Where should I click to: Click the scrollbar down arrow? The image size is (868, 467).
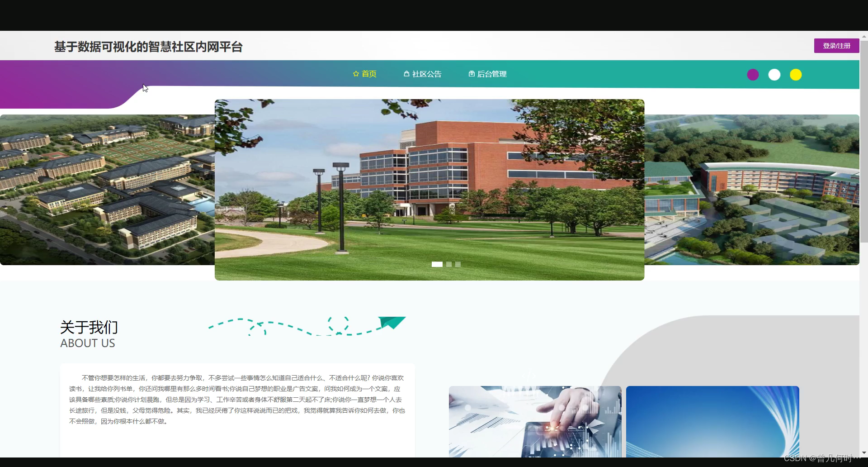point(863,453)
